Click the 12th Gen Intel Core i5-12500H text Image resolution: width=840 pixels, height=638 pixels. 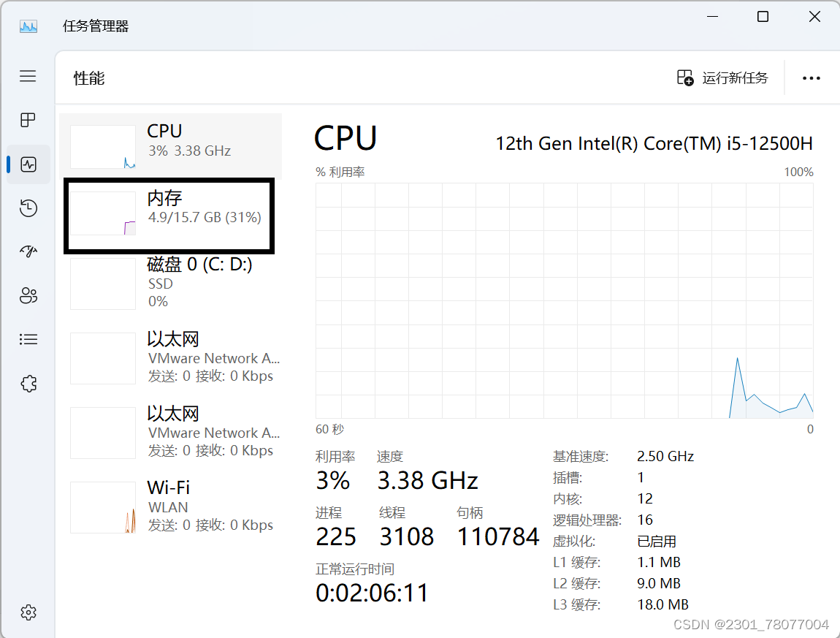tap(654, 143)
